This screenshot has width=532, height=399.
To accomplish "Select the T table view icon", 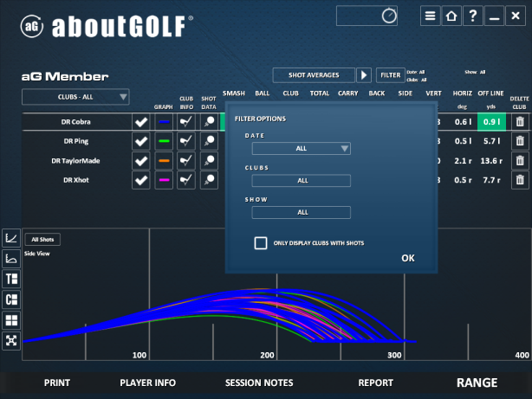I will (x=11, y=279).
